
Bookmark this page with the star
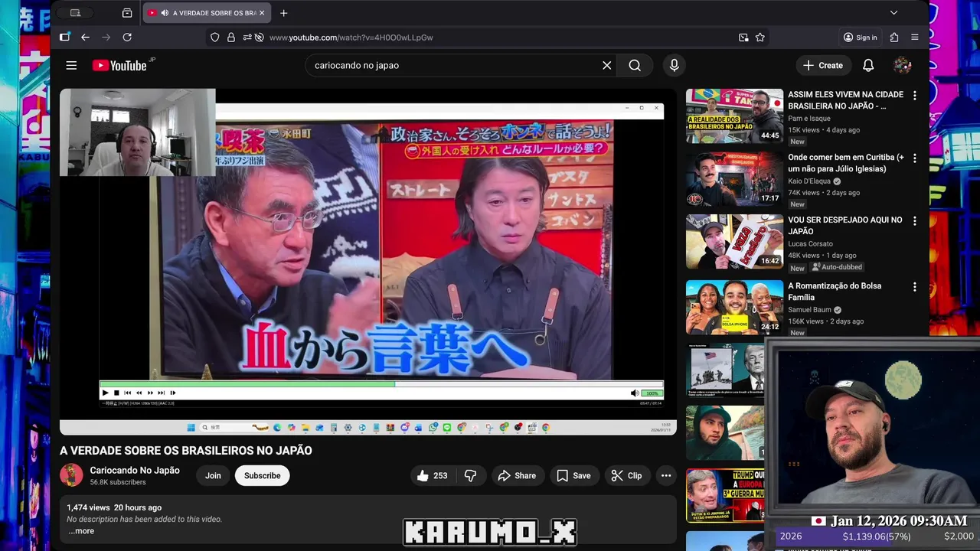pos(760,37)
